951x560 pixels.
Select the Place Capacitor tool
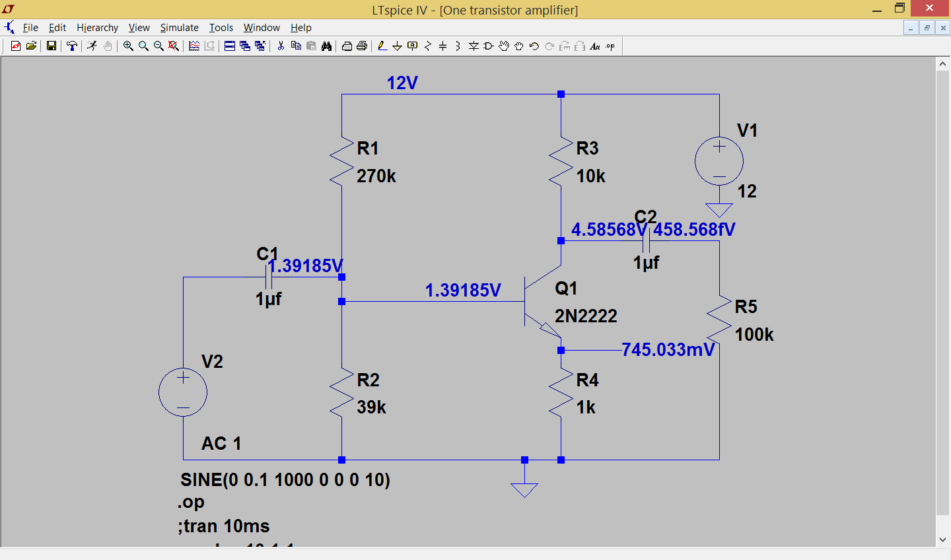(442, 46)
